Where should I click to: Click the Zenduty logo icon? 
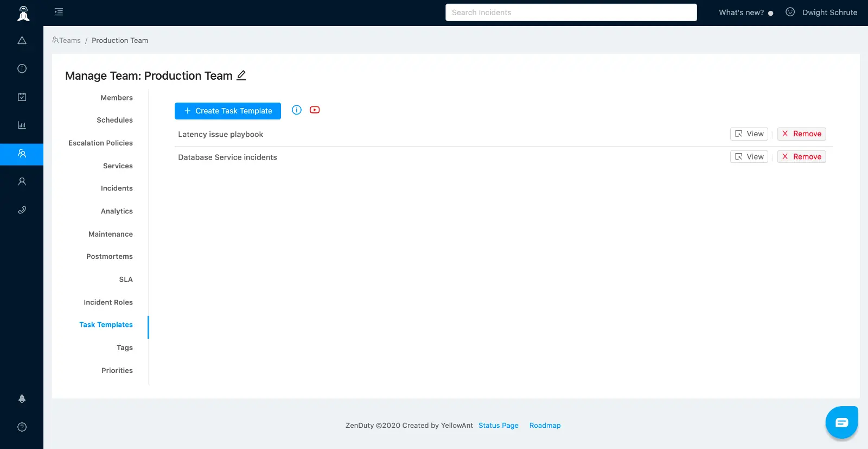[x=23, y=13]
